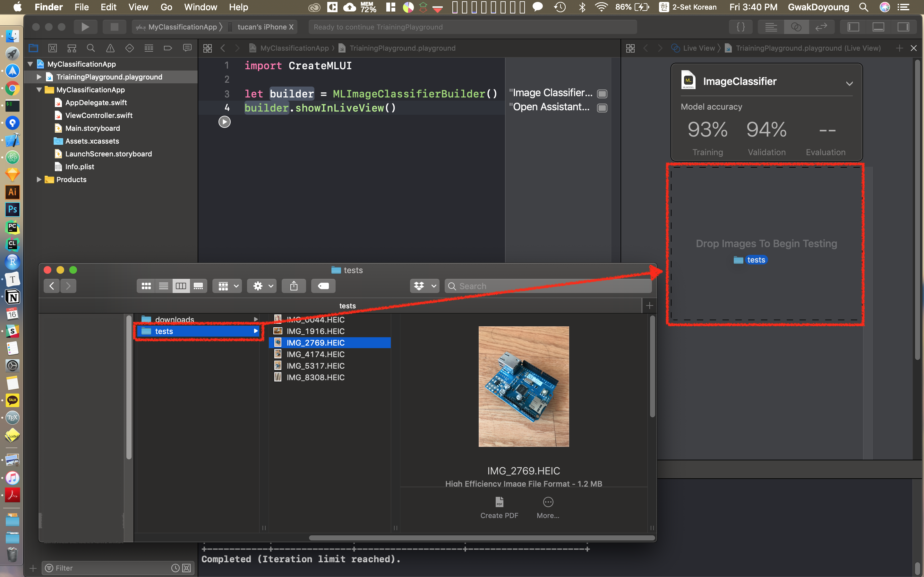
Task: Collapse the ImageClassifier model details chevron
Action: pyautogui.click(x=850, y=84)
